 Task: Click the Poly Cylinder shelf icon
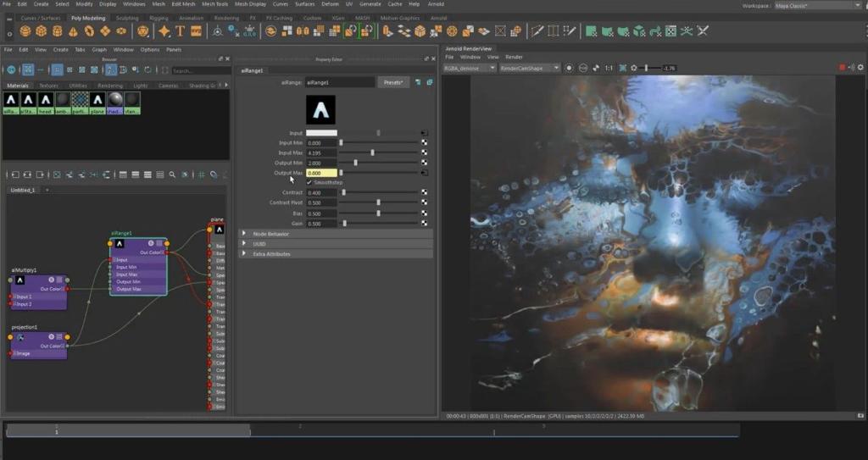coord(57,31)
